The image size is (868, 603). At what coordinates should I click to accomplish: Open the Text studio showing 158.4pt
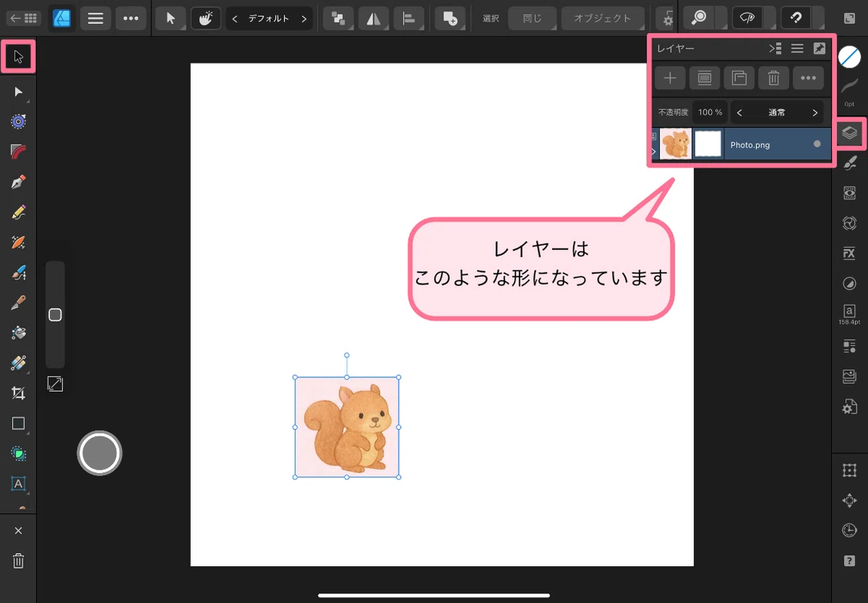849,314
